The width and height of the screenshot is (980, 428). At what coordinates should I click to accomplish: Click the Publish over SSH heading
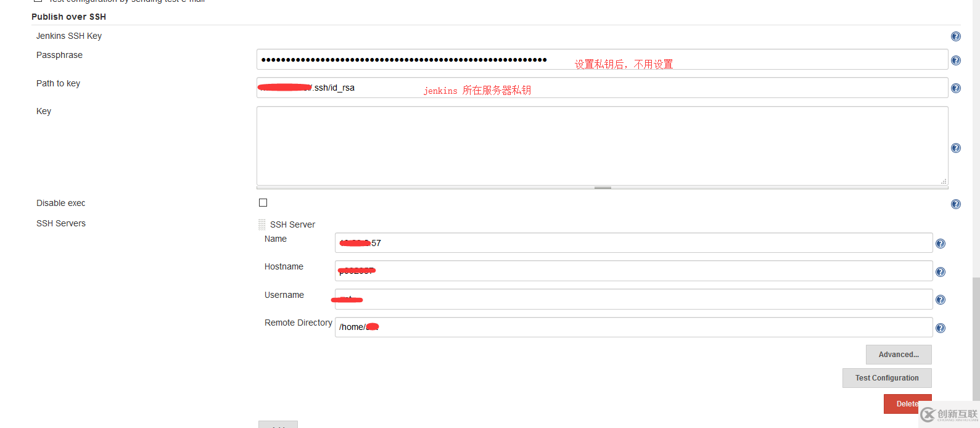(x=68, y=17)
